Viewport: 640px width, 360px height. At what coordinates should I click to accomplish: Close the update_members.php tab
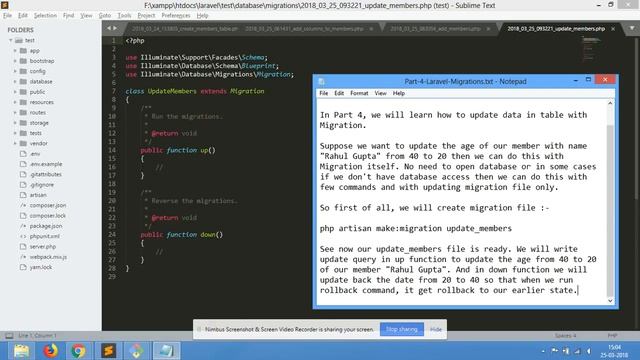(613, 29)
